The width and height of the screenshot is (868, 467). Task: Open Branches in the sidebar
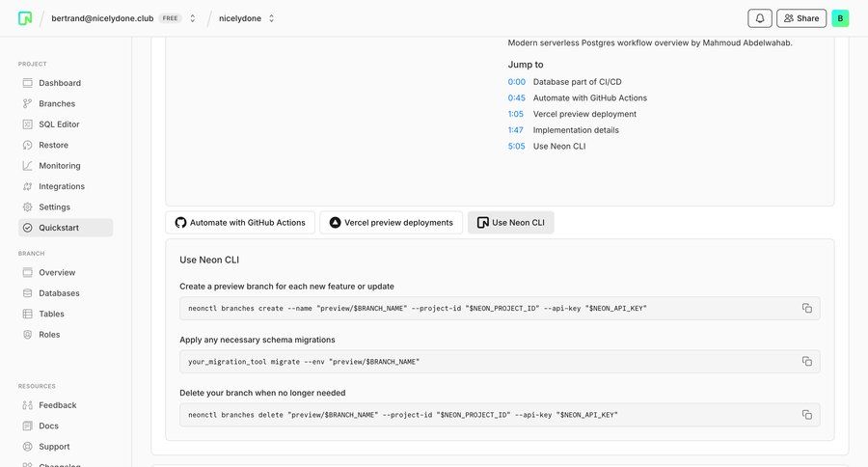pyautogui.click(x=66, y=103)
